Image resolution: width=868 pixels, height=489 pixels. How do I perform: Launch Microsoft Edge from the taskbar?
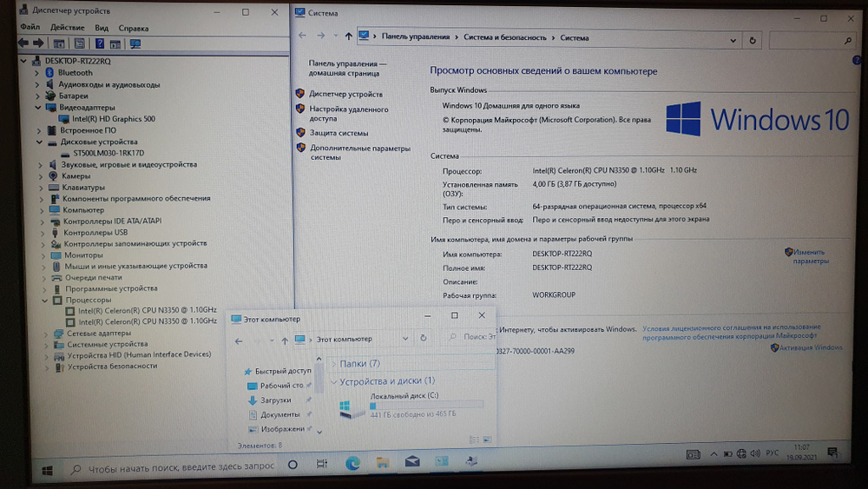pyautogui.click(x=352, y=462)
